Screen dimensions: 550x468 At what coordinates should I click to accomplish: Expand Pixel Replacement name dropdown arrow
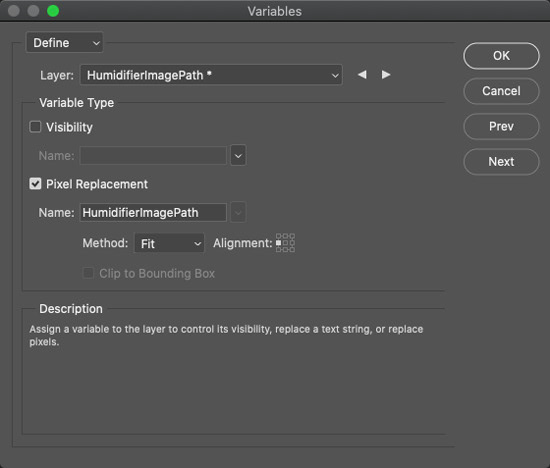[238, 212]
